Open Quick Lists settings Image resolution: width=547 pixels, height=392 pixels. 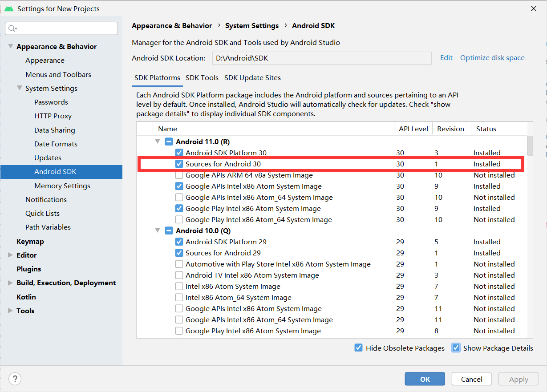(x=42, y=214)
